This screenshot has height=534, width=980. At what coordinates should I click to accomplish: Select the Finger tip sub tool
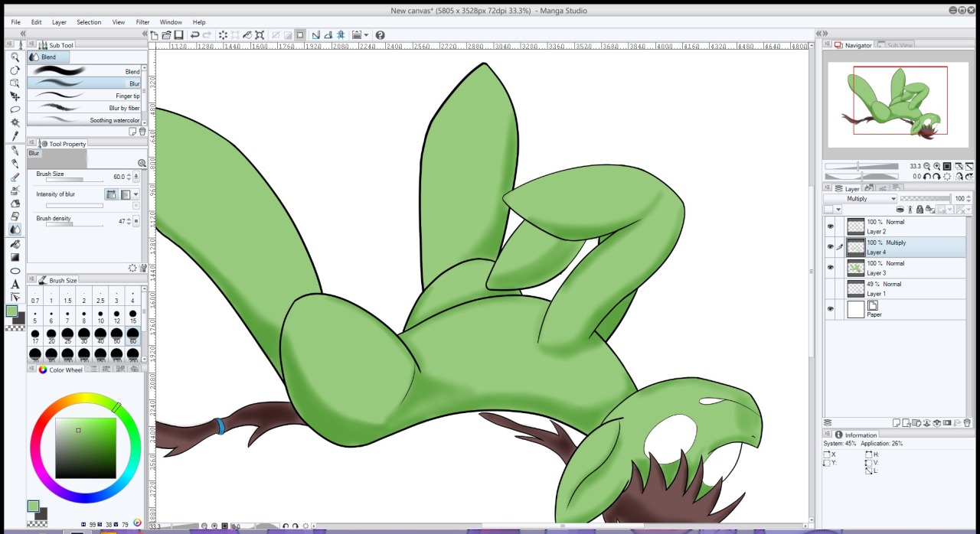coord(85,96)
